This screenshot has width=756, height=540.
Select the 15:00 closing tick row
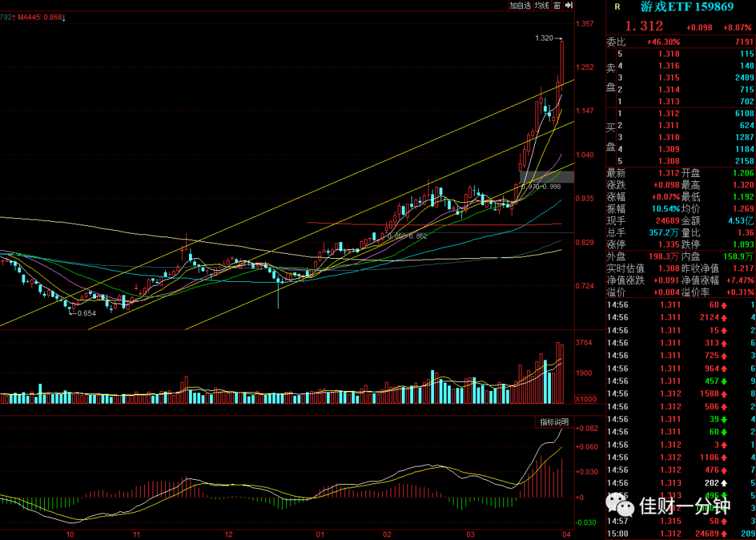(x=680, y=533)
